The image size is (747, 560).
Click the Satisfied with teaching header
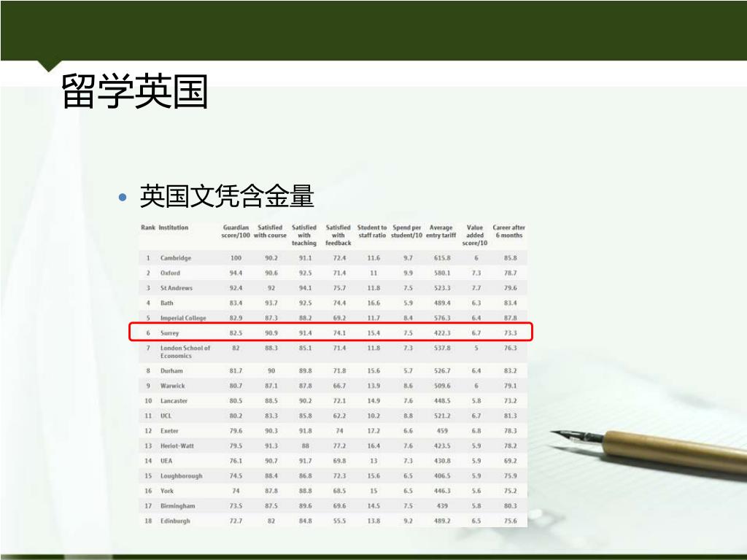point(304,236)
